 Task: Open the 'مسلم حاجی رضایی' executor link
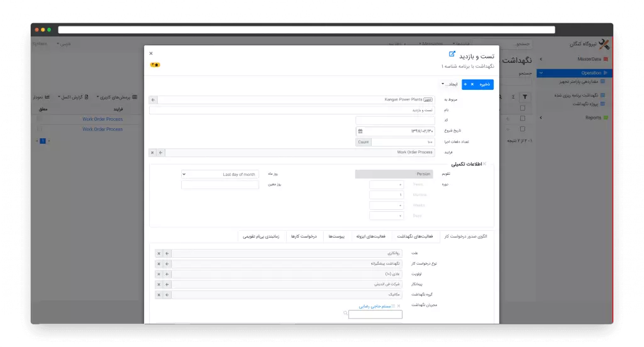[375, 306]
